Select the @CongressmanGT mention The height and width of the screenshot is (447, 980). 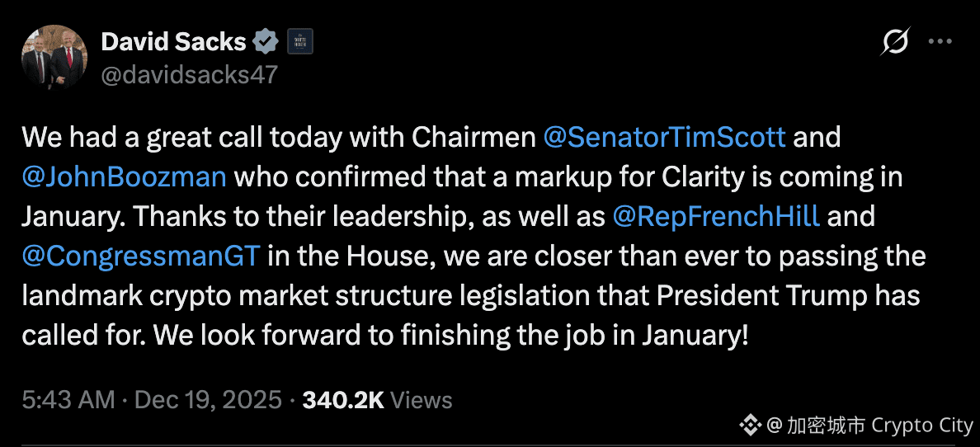coord(141,256)
